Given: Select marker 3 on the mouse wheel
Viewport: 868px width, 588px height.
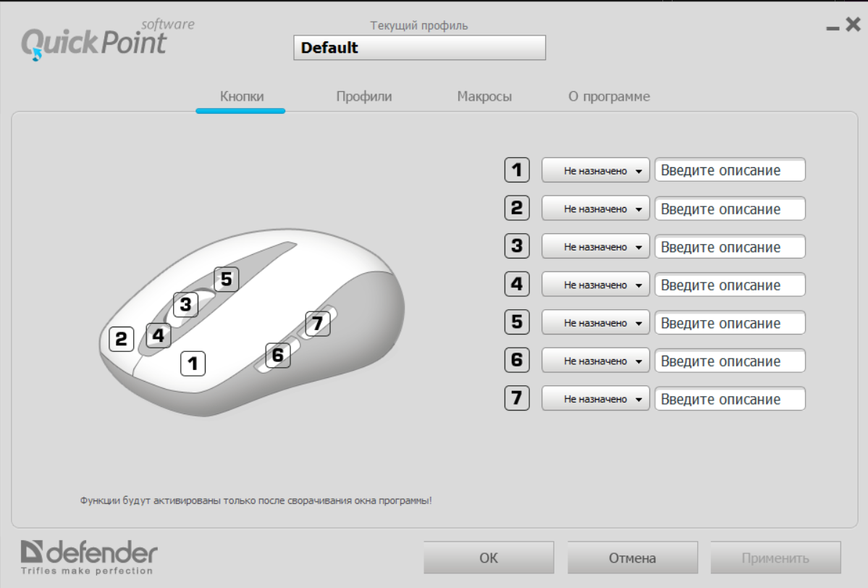Looking at the screenshot, I should pyautogui.click(x=185, y=304).
